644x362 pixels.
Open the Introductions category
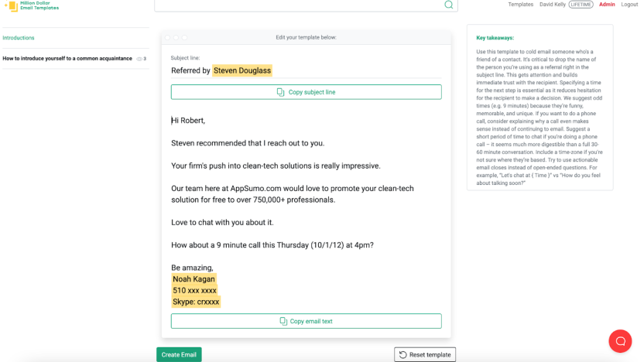[x=19, y=38]
